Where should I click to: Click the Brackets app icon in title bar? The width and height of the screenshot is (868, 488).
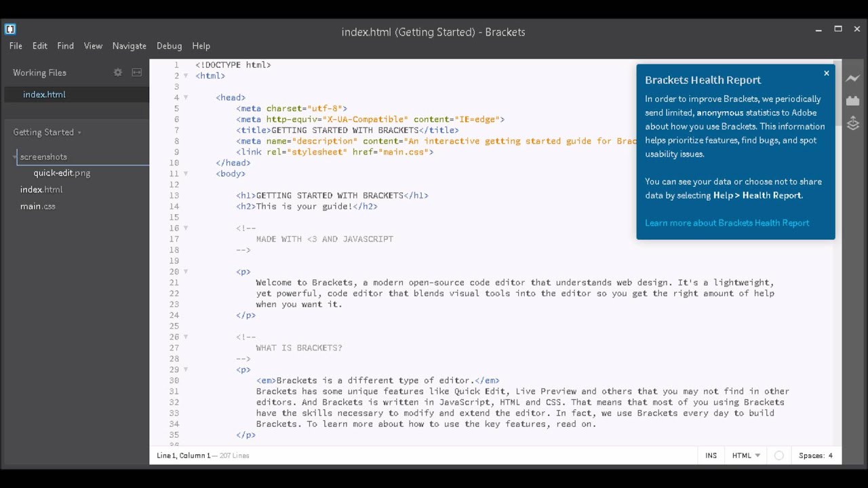pos(10,29)
